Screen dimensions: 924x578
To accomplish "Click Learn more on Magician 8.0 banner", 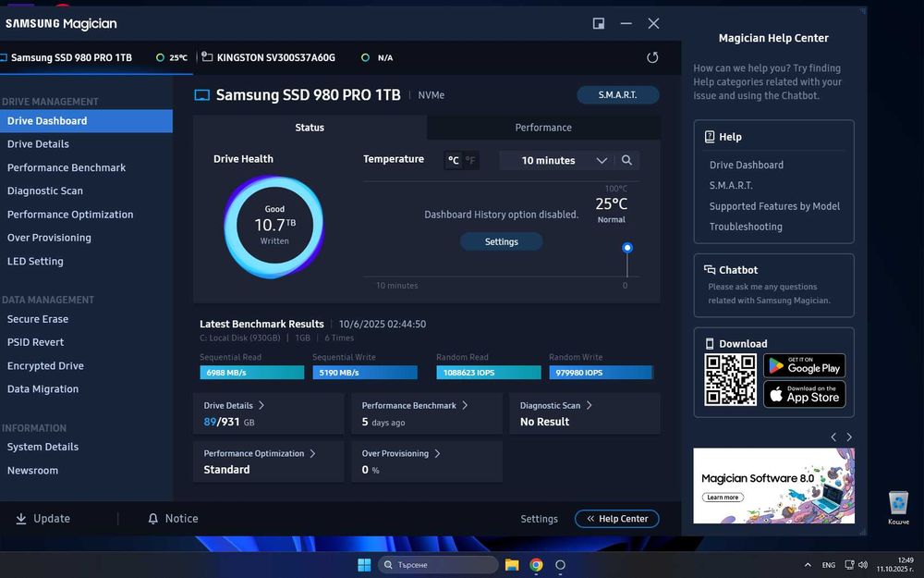I will tap(723, 498).
